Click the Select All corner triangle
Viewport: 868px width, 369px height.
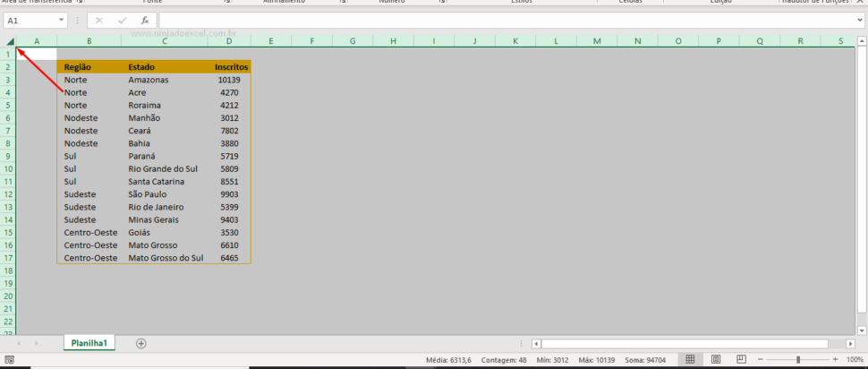[10, 41]
